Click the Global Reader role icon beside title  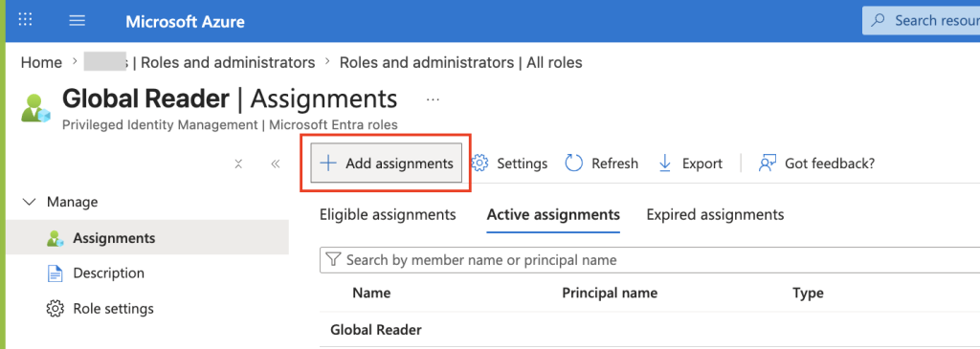pos(36,108)
